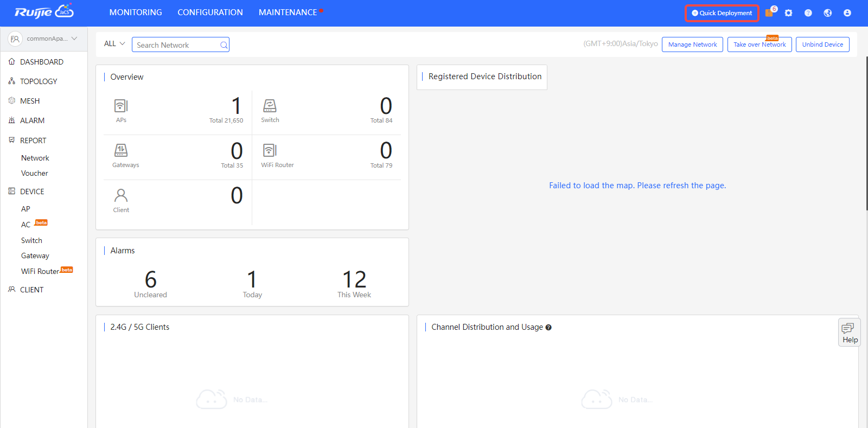The width and height of the screenshot is (868, 428).
Task: Open the help question mark icon
Action: 808,13
